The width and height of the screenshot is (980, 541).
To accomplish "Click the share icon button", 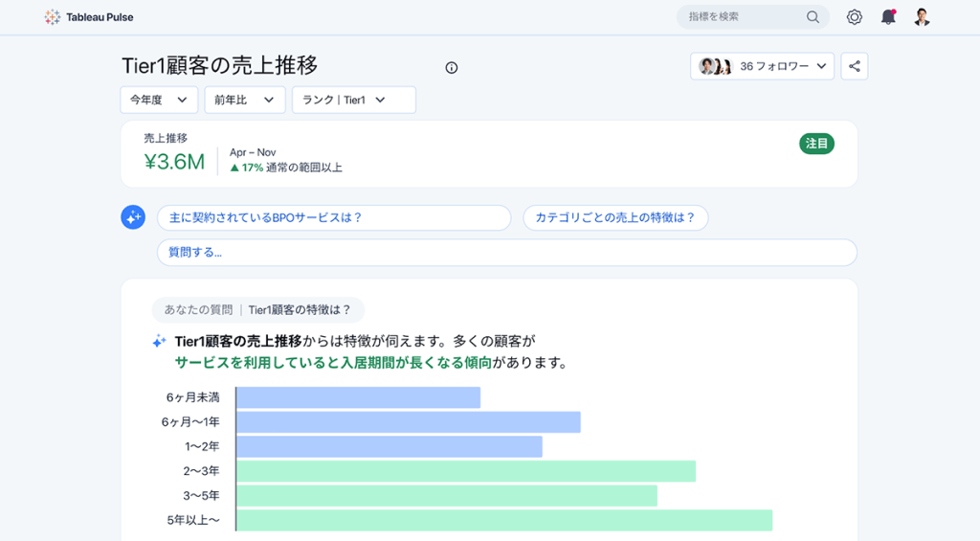I will click(x=855, y=66).
